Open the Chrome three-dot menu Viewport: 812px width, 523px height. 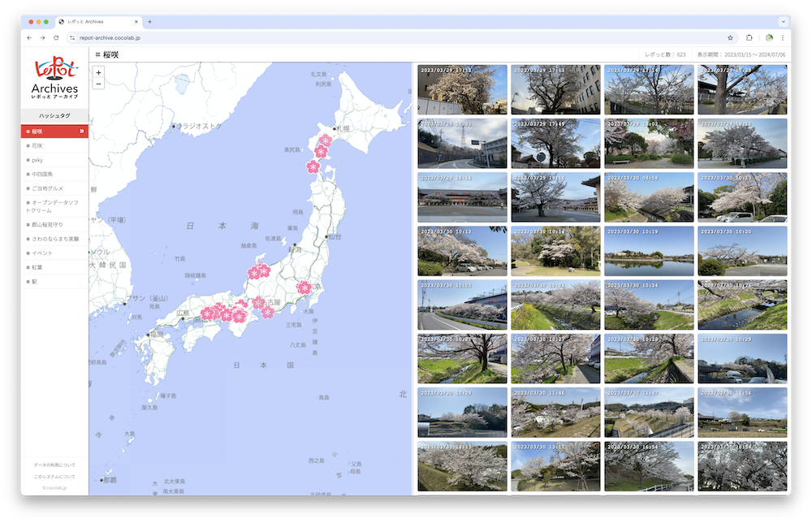[783, 38]
